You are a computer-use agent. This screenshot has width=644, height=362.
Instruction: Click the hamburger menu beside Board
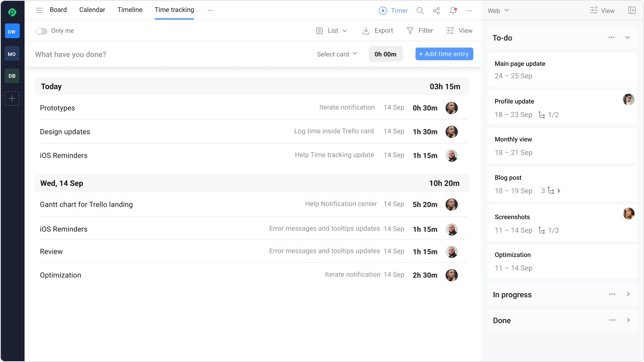[x=39, y=10]
